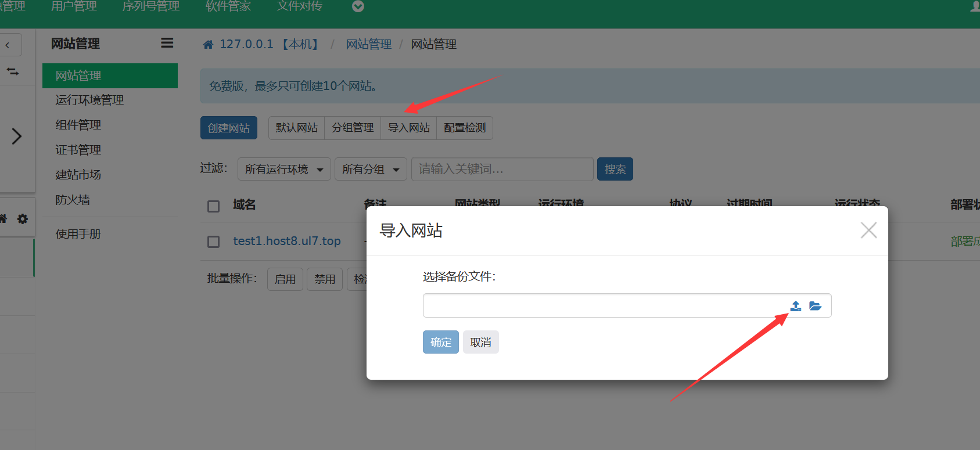Screen dimensions: 980x450
Task: Click the left sidebar collapse chevron
Action: [8, 45]
